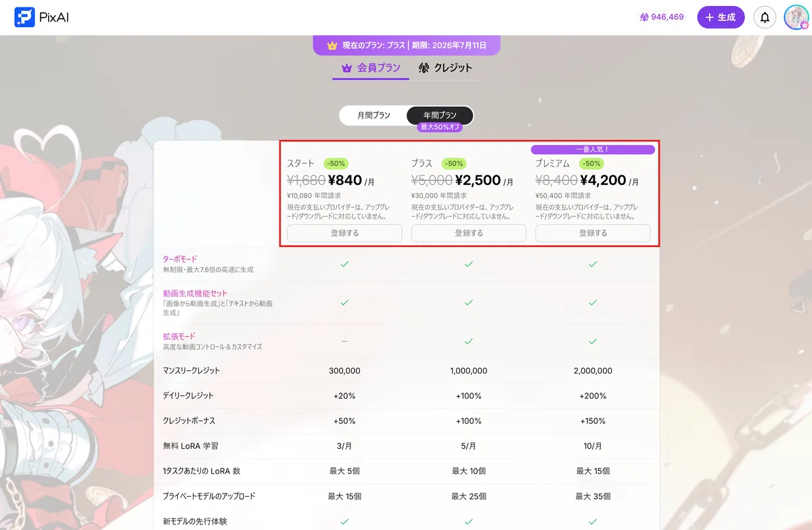
Task: Click the +200% daily credit value
Action: click(x=593, y=396)
